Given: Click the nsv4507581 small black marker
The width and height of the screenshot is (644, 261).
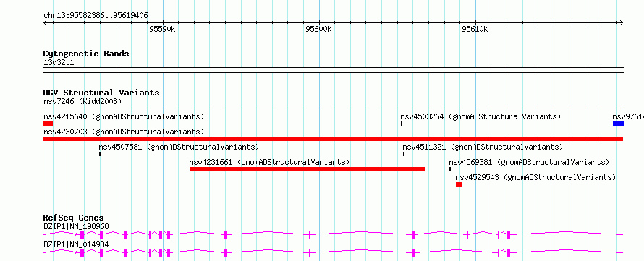Looking at the screenshot, I should point(100,154).
